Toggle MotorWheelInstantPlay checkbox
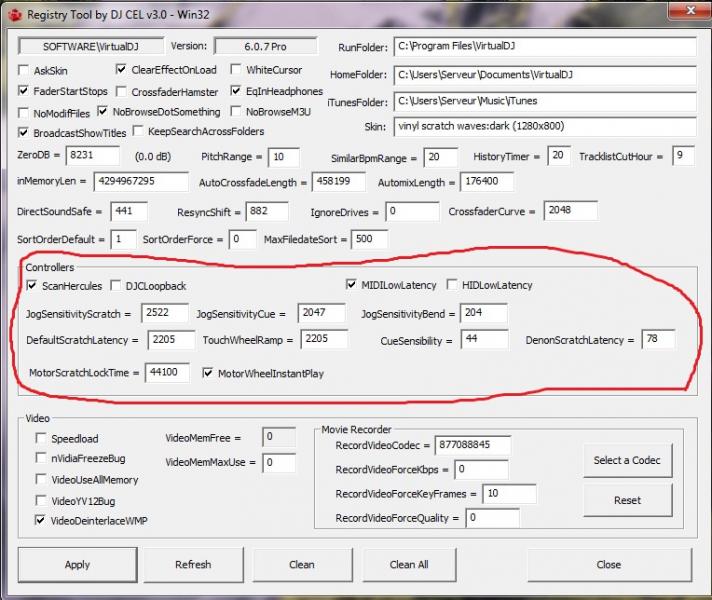Image resolution: width=712 pixels, height=600 pixels. tap(208, 373)
